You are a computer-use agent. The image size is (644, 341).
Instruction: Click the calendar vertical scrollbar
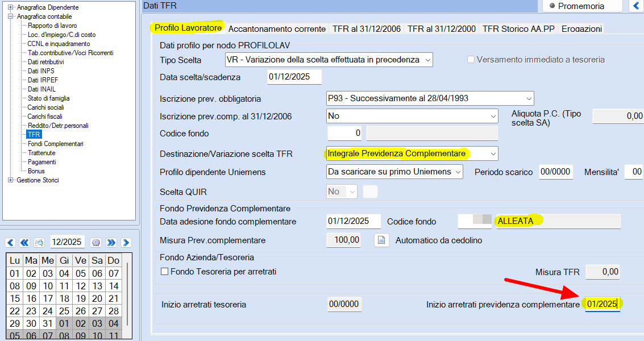127,296
